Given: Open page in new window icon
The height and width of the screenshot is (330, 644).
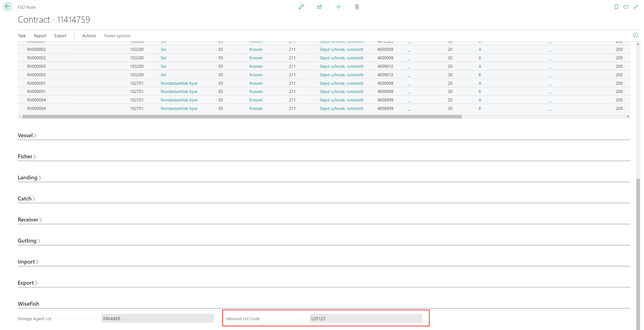Looking at the screenshot, I should coord(626,7).
